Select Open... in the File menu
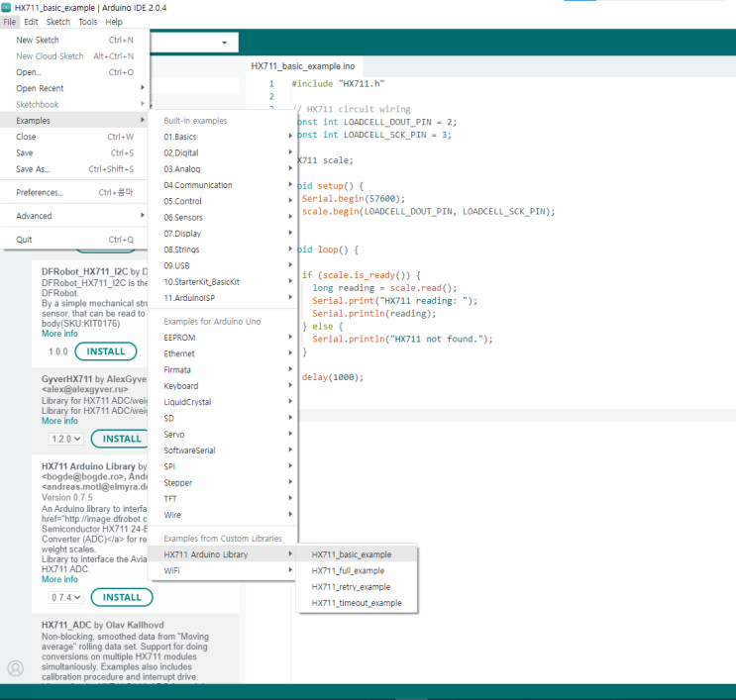The height and width of the screenshot is (700, 736). 74,72
